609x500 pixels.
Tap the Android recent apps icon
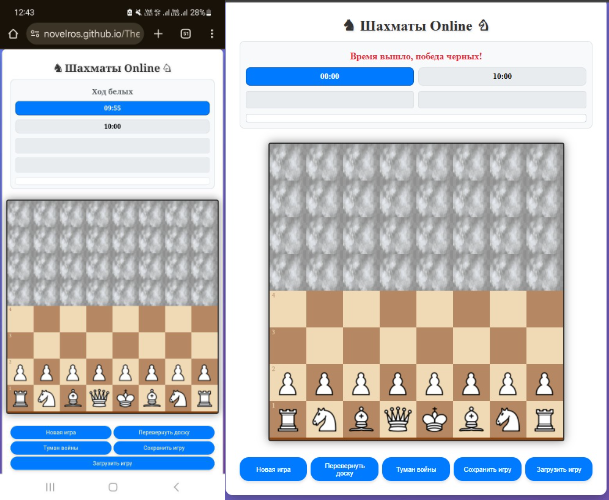50,487
